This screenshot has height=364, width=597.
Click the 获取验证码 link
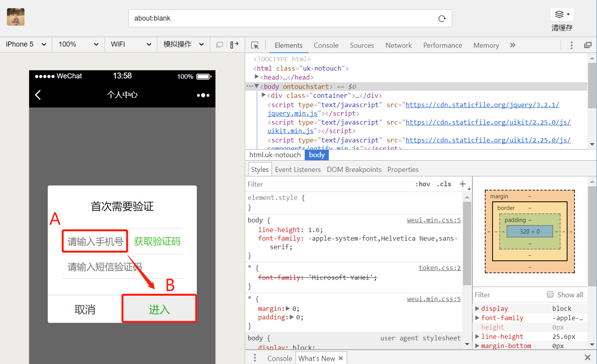click(157, 241)
